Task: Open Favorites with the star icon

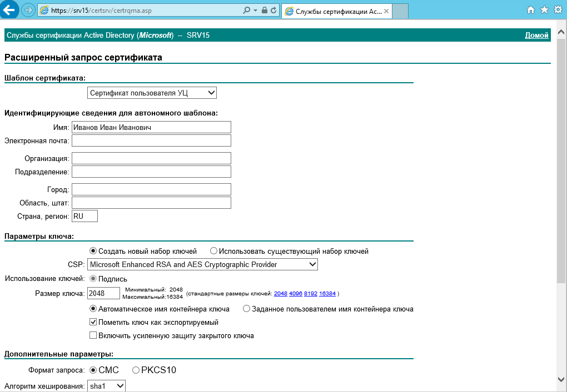Action: coord(544,10)
